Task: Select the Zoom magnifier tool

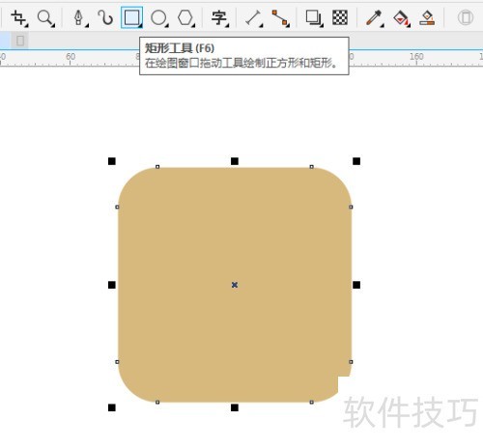Action: point(45,17)
